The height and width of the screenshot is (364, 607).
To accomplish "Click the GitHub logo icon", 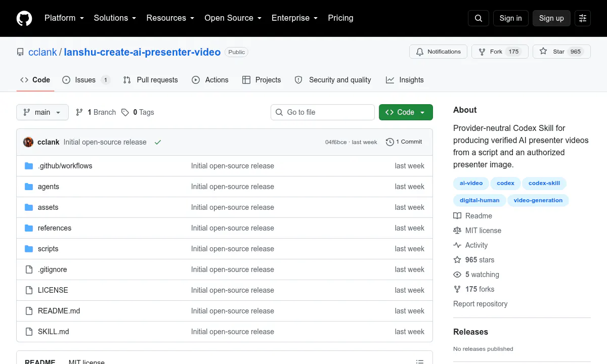I will pyautogui.click(x=24, y=18).
